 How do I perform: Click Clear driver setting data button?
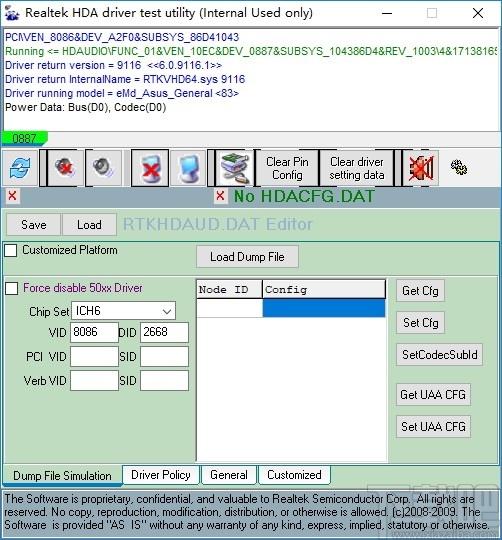(x=357, y=168)
